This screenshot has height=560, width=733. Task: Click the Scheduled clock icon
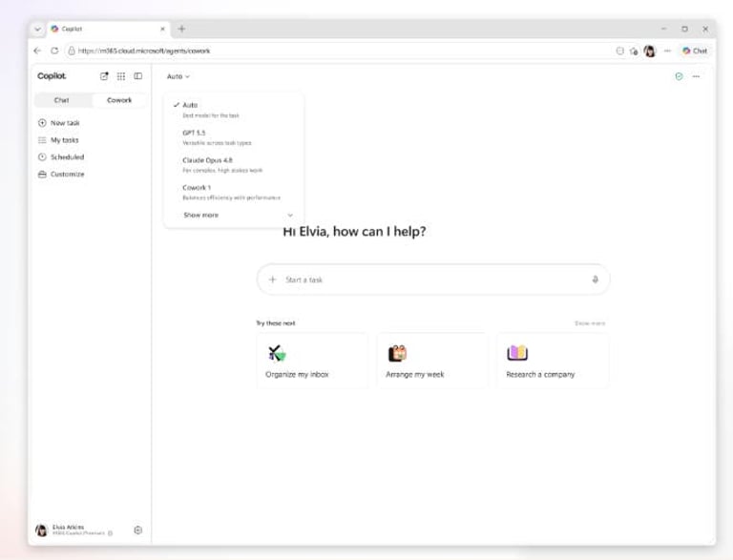pyautogui.click(x=42, y=157)
